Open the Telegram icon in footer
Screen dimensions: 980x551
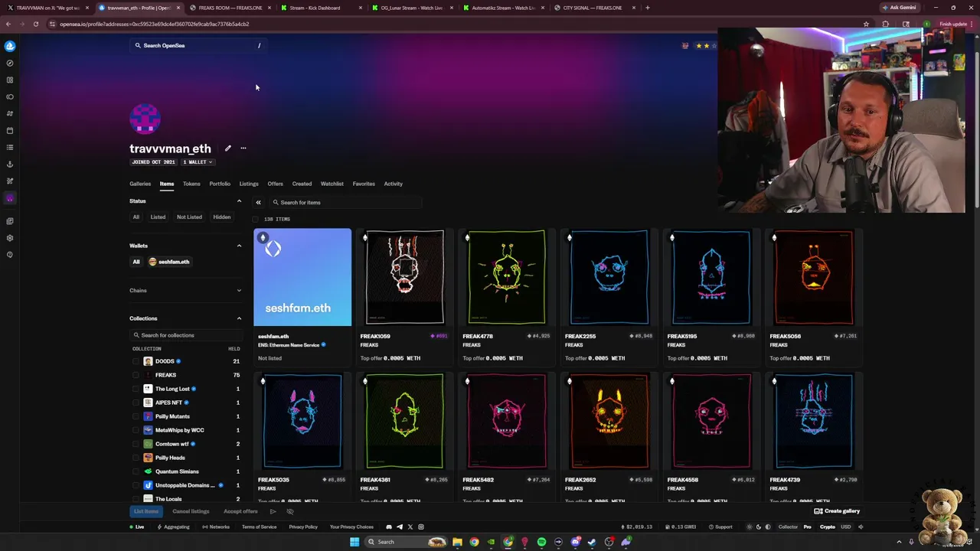click(400, 527)
